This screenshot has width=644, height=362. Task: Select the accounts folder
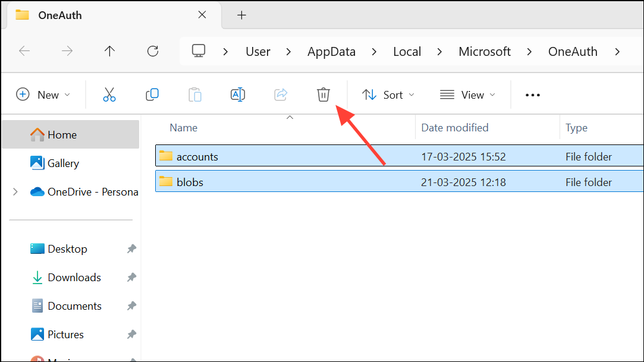click(400, 156)
